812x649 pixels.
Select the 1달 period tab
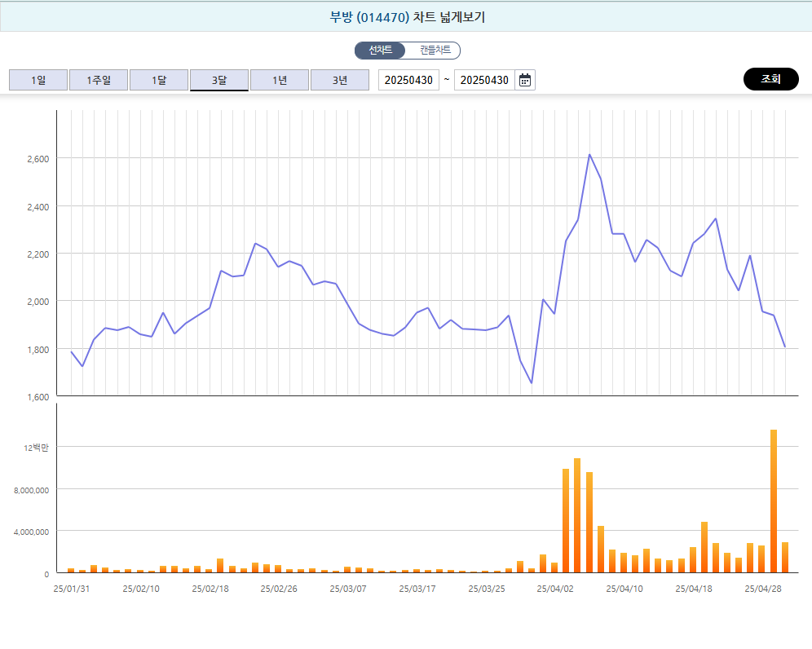(x=159, y=80)
